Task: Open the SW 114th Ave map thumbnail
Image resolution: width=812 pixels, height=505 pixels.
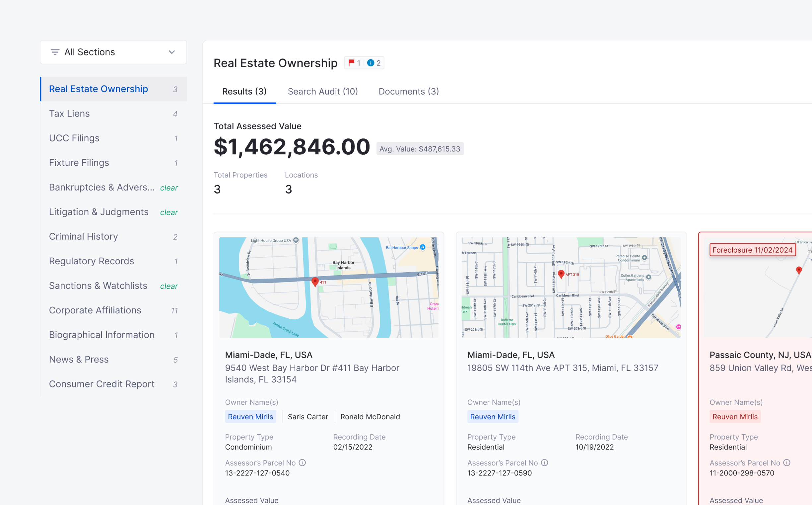Action: click(571, 288)
